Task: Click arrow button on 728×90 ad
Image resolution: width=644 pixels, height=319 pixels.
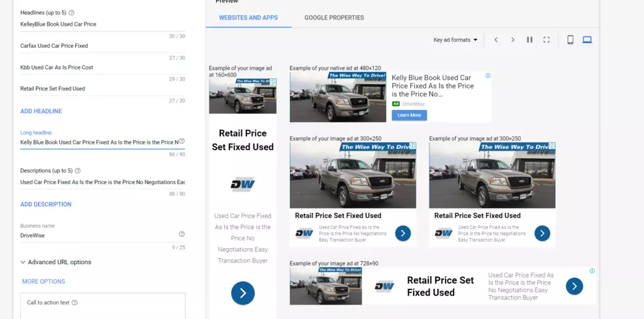Action: pos(574,286)
